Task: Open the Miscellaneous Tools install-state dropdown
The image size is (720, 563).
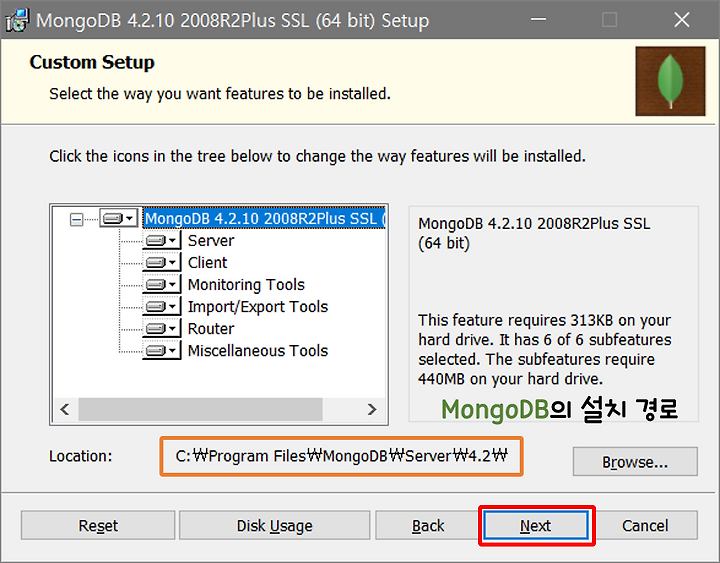Action: tap(162, 351)
